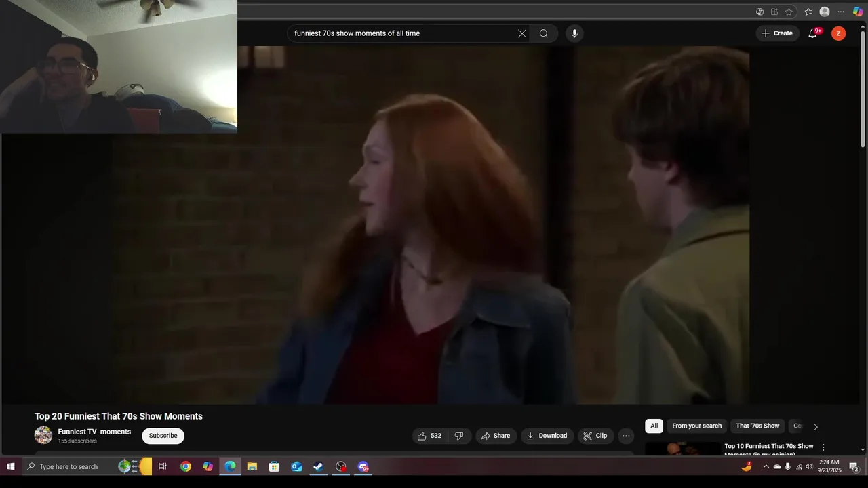The height and width of the screenshot is (488, 868).
Task: Click the video title text
Action: point(119,416)
